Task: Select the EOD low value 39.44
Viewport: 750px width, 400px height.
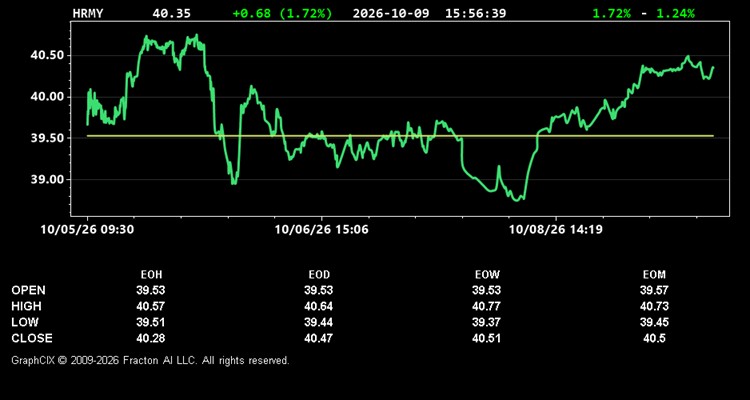Action: click(319, 322)
